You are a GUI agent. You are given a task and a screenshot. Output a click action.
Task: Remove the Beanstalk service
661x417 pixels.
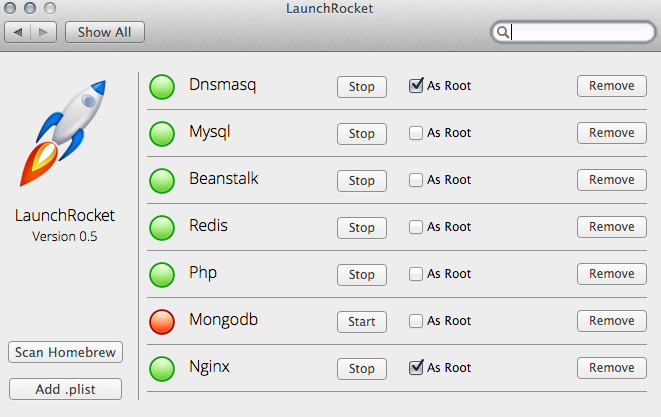[x=611, y=180]
